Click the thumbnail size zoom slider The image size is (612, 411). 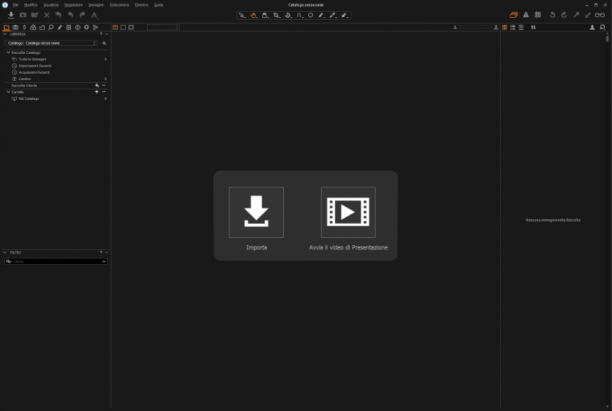[x=475, y=27]
